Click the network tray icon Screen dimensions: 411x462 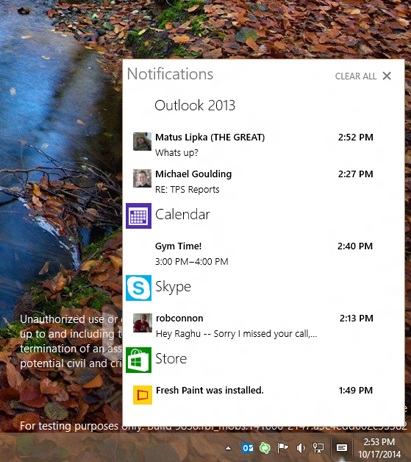tap(318, 448)
